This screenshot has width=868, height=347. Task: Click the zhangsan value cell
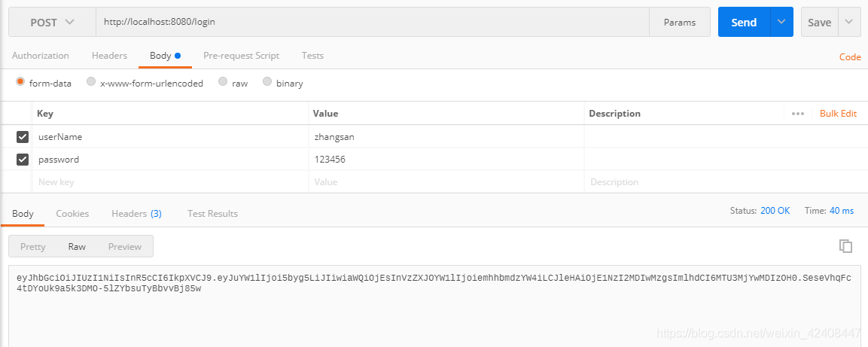[446, 137]
